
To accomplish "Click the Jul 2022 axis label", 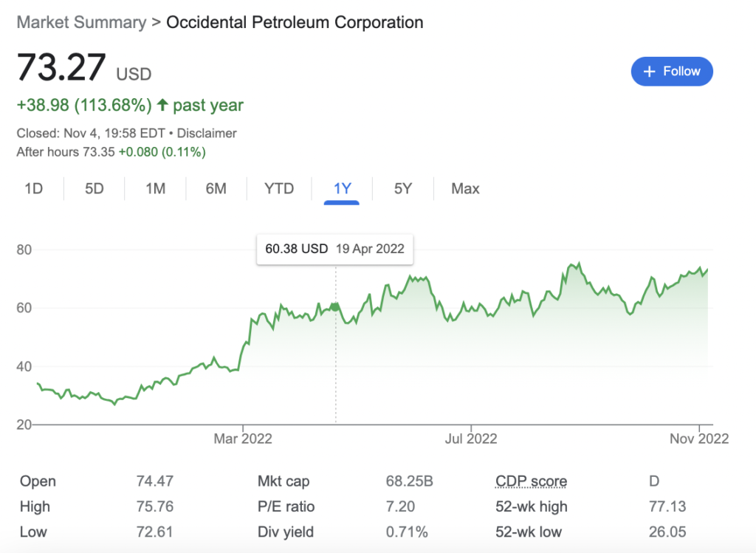I will coord(470,439).
